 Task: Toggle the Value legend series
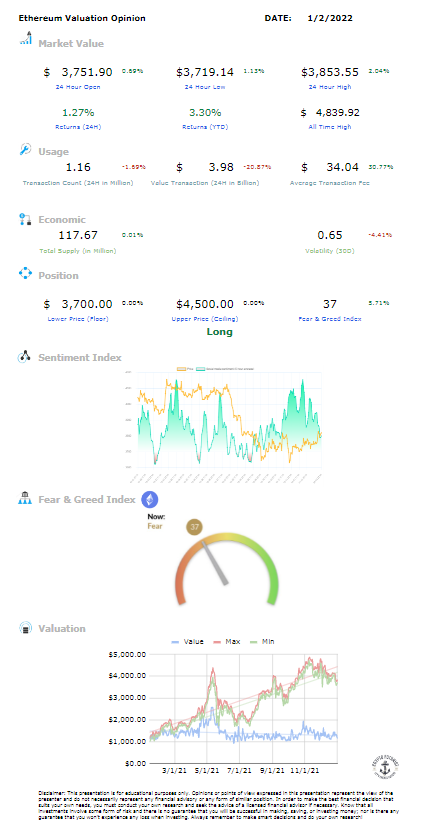(187, 641)
